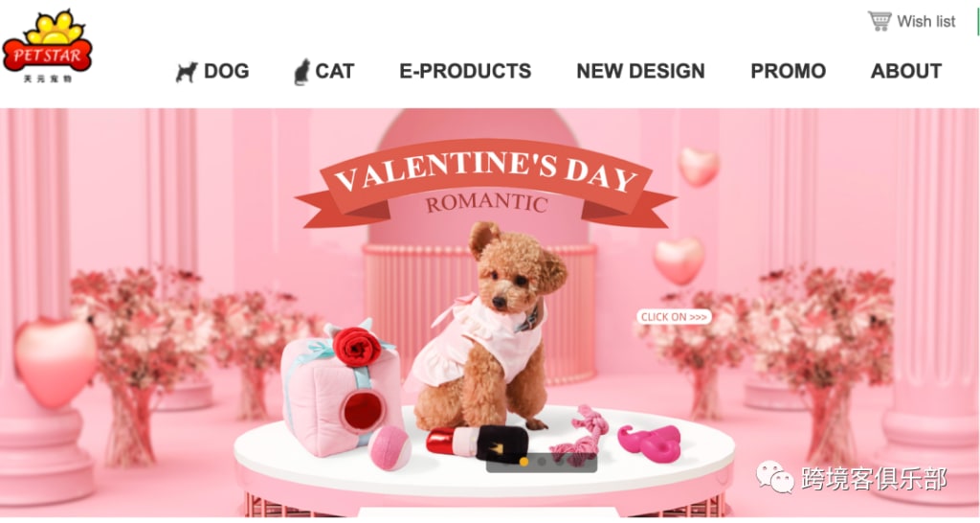
Task: Go to the E-PRODUCTS section
Action: click(x=465, y=71)
